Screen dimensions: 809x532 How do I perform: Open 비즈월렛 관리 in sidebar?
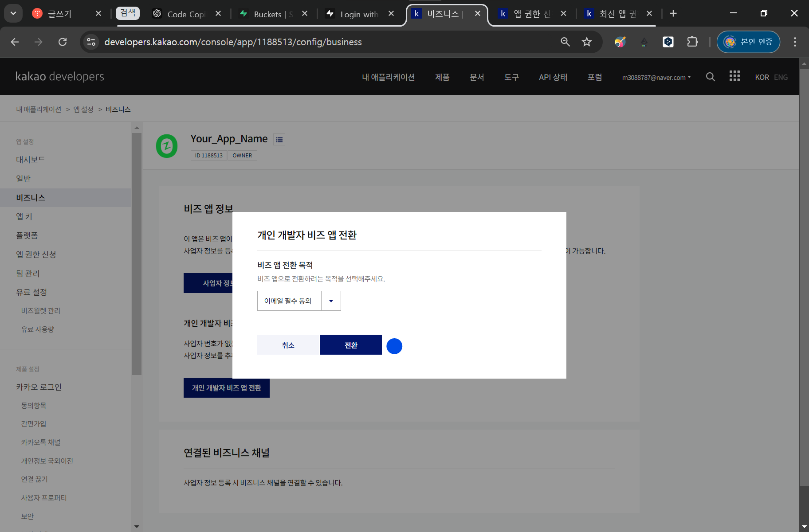(x=41, y=311)
